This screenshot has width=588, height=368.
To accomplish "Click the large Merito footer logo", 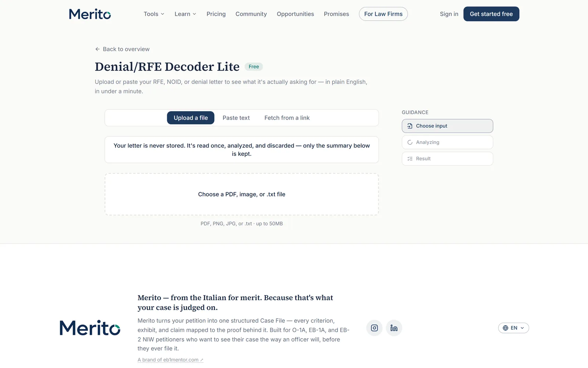I will pyautogui.click(x=90, y=328).
